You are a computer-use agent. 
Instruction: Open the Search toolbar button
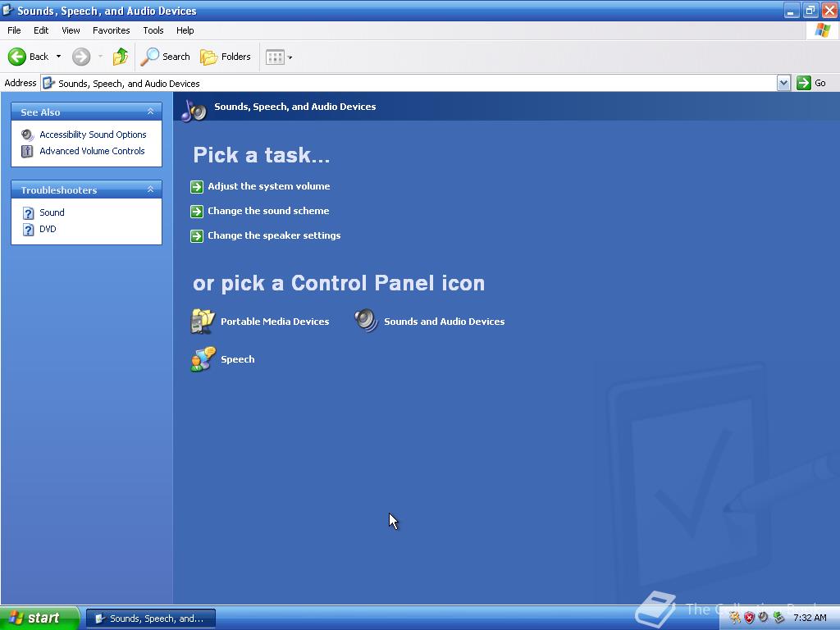(166, 57)
